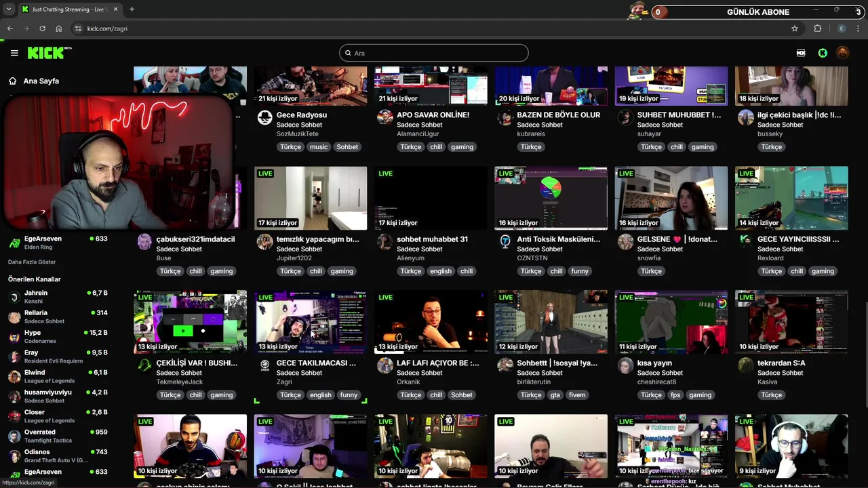
Task: Open Elwind channel in sidebar
Action: point(58,376)
